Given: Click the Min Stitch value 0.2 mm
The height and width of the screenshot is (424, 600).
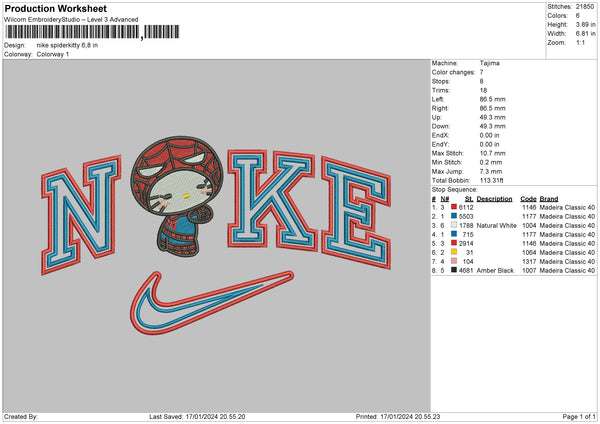Looking at the screenshot, I should point(491,162).
